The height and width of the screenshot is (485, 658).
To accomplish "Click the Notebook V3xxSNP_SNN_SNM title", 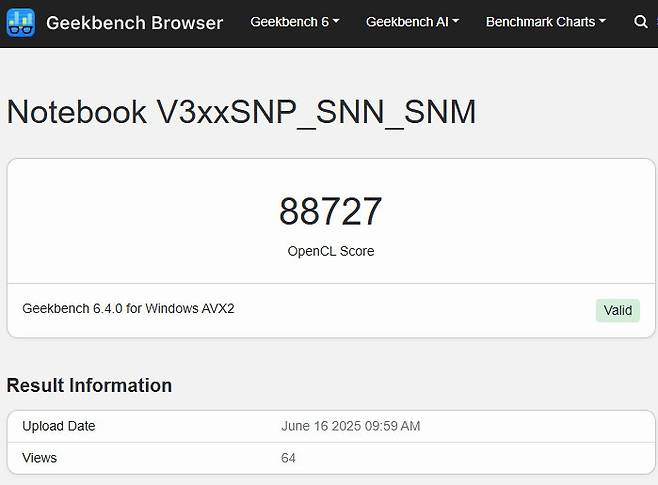I will 241,111.
